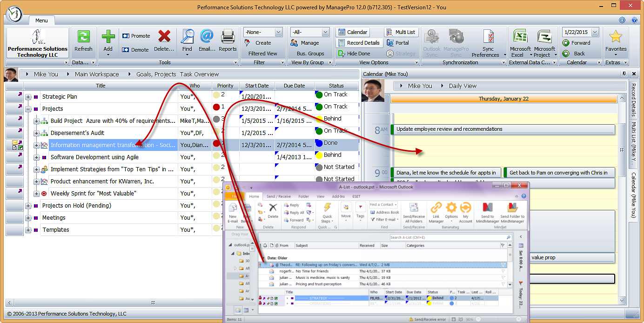Open the Reports printer icon
The height and width of the screenshot is (323, 644).
tap(228, 37)
